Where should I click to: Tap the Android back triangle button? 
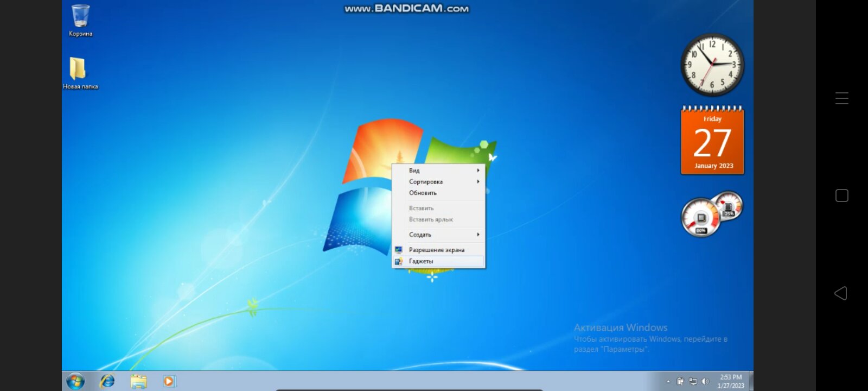(x=841, y=293)
